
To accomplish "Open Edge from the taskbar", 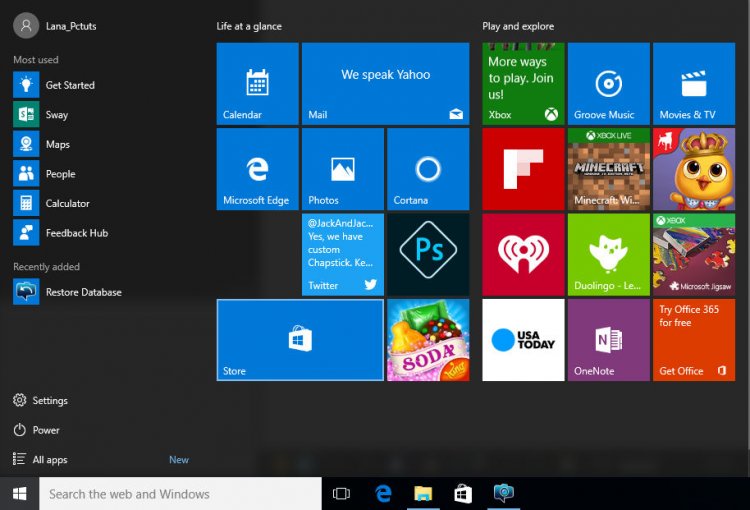I will coord(383,494).
